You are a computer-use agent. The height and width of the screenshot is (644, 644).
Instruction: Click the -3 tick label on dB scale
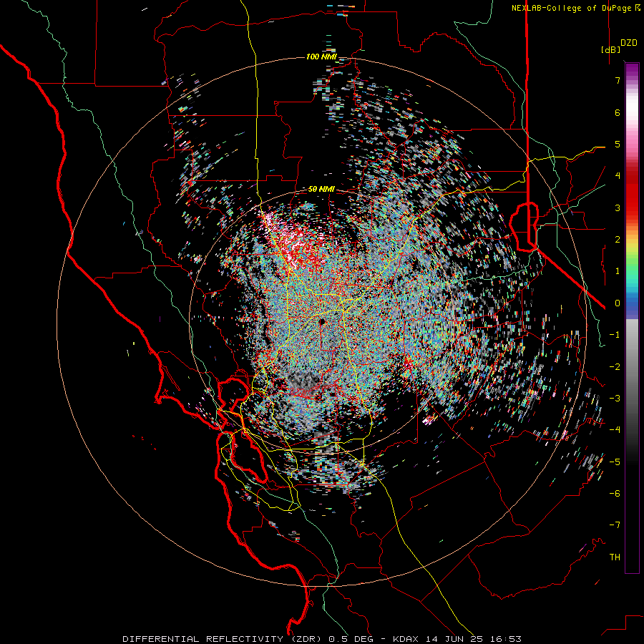[x=615, y=399]
